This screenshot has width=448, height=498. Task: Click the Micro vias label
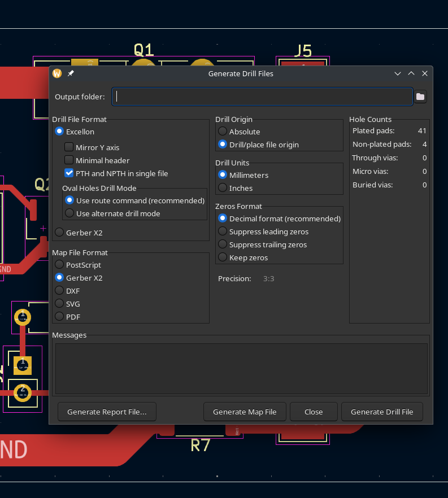coord(370,171)
